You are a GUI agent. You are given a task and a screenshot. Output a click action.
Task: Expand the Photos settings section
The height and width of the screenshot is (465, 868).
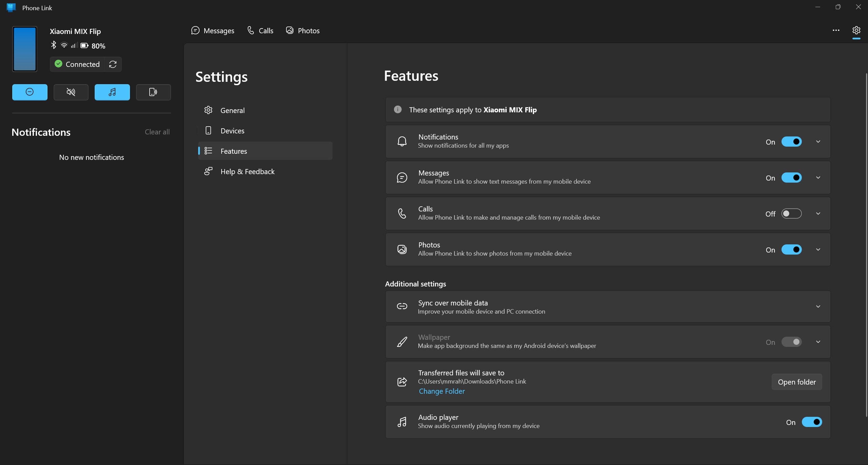(818, 249)
